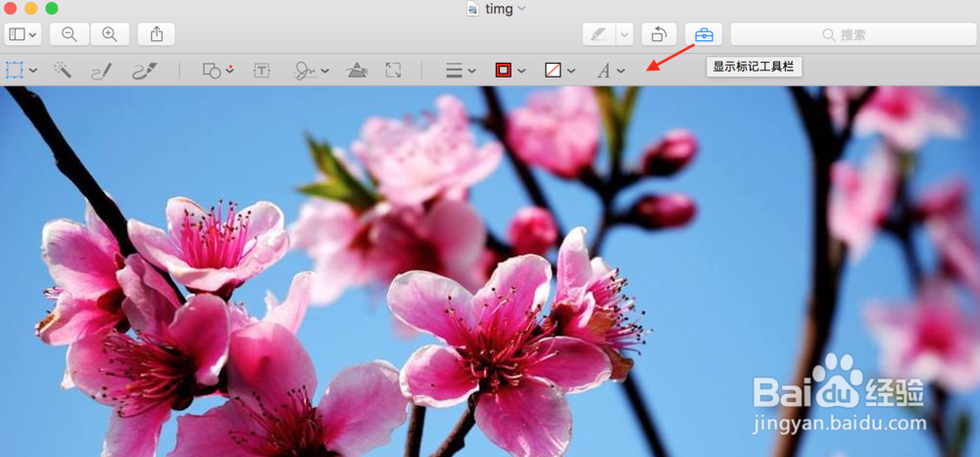Enter full screen with green button
Image resolution: width=980 pixels, height=457 pixels.
(52, 9)
